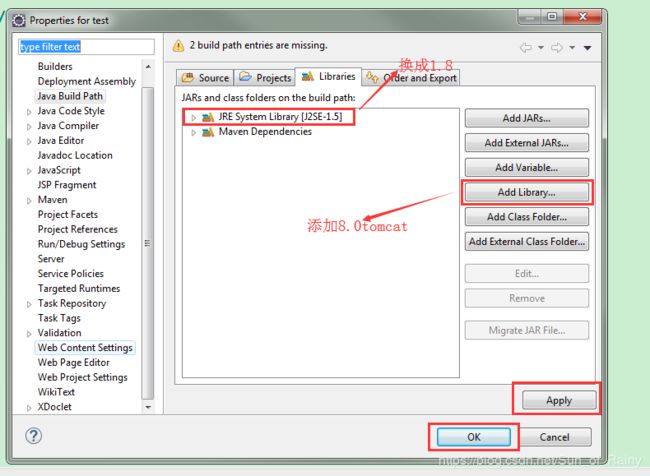650x476 pixels.
Task: Click the Eclipse icon in title bar
Action: click(x=19, y=20)
